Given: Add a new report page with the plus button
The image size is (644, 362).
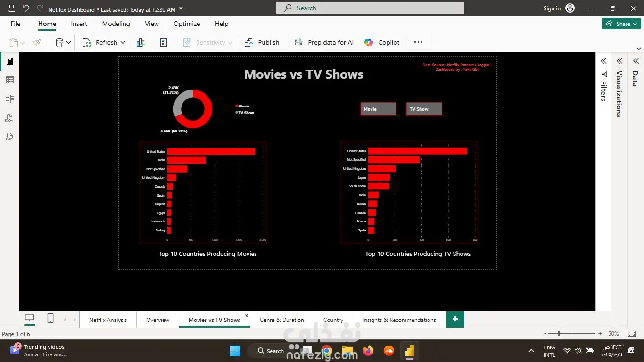Looking at the screenshot, I should pos(454,319).
